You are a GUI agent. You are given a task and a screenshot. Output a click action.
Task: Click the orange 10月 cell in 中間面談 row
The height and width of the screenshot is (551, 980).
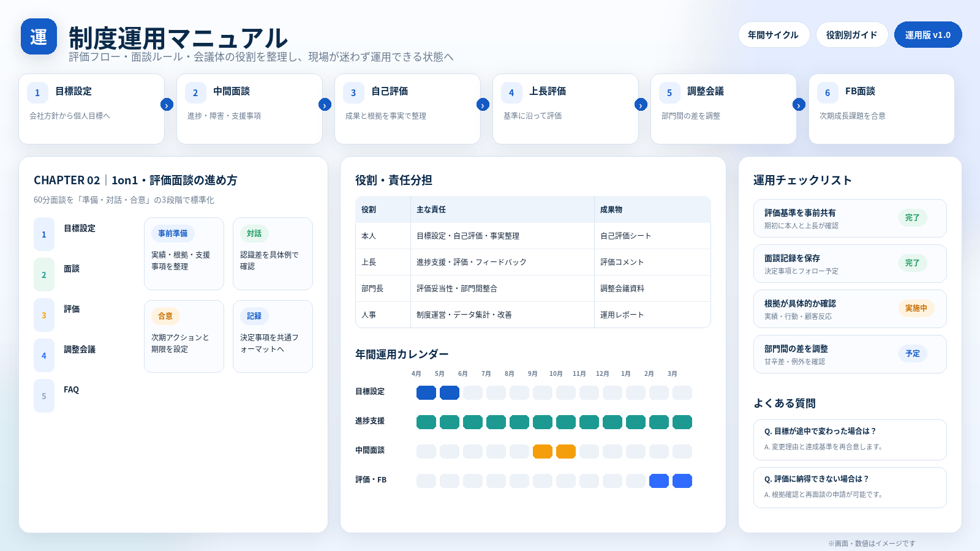click(x=566, y=451)
